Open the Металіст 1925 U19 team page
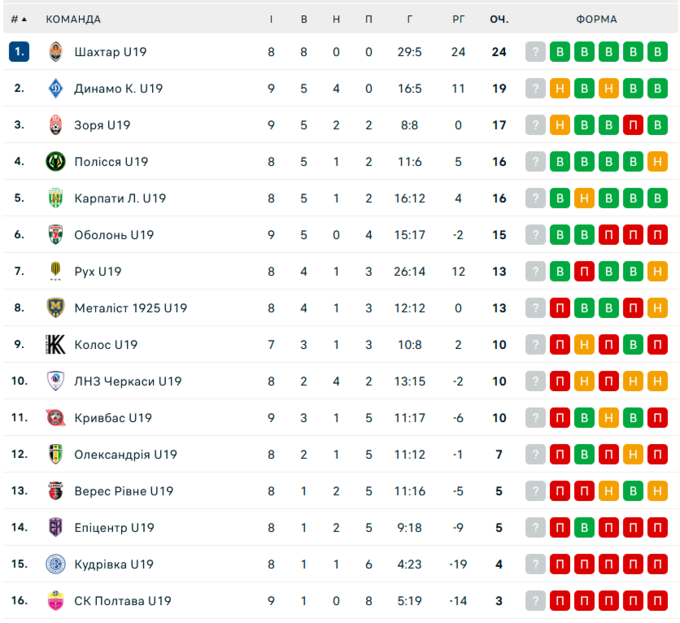 point(130,308)
